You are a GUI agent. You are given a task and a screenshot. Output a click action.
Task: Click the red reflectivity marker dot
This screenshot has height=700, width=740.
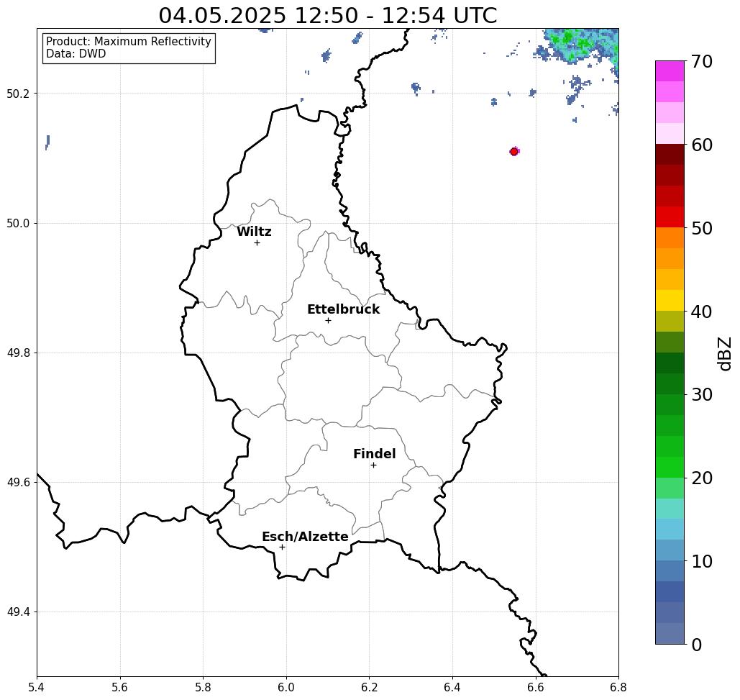(514, 152)
